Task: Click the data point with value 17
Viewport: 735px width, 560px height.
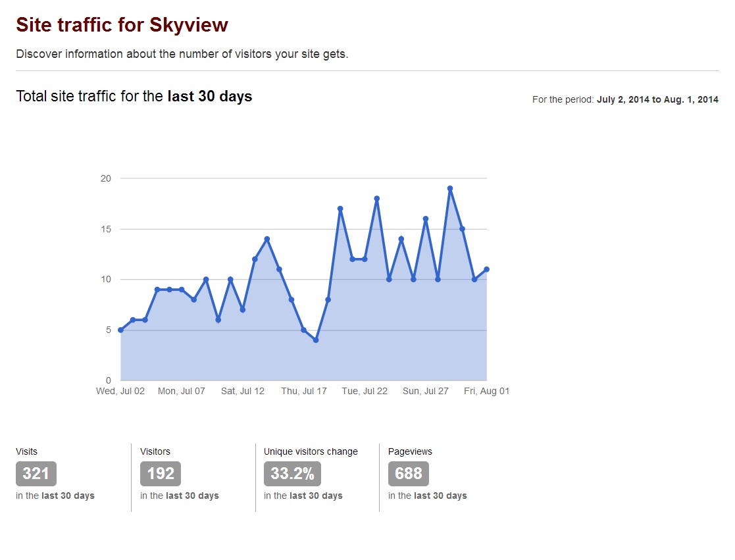Action: pos(340,209)
